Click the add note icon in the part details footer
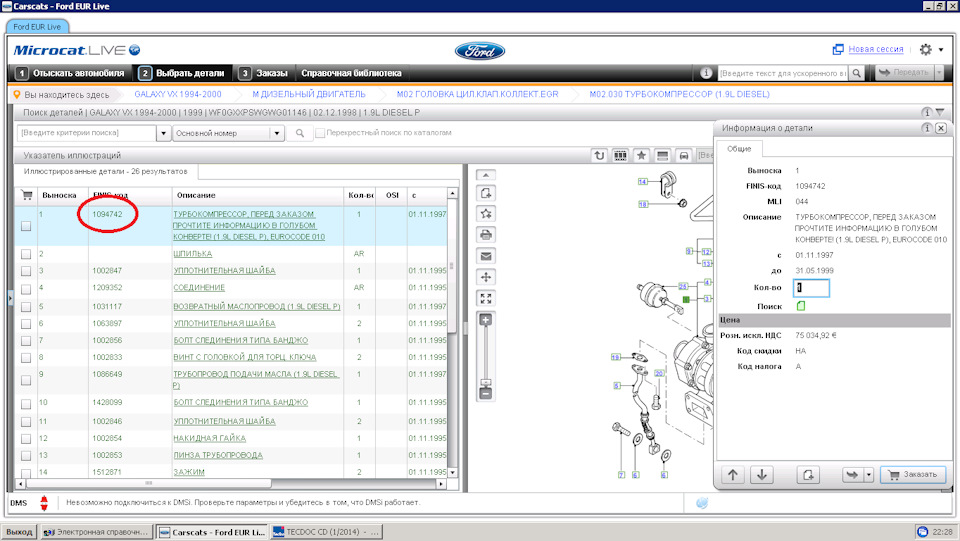The width and height of the screenshot is (960, 541). coord(808,475)
